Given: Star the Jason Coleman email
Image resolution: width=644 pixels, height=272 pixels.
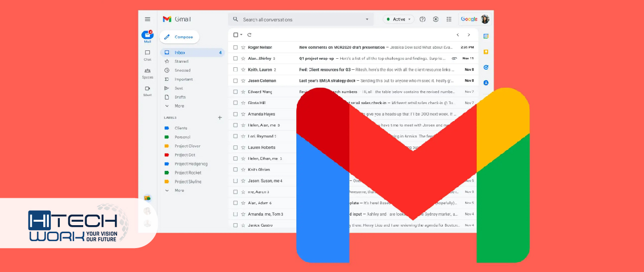Looking at the screenshot, I should coord(243,81).
